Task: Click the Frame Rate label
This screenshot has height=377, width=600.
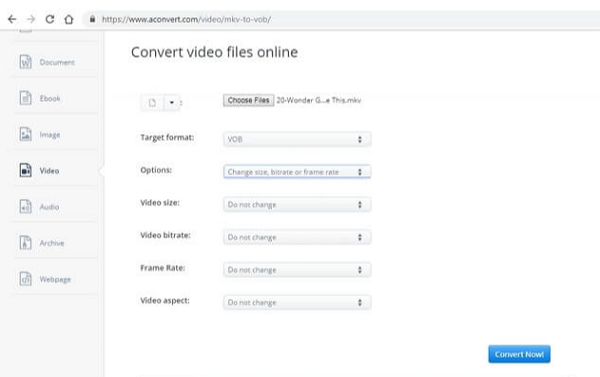Action: click(x=163, y=268)
